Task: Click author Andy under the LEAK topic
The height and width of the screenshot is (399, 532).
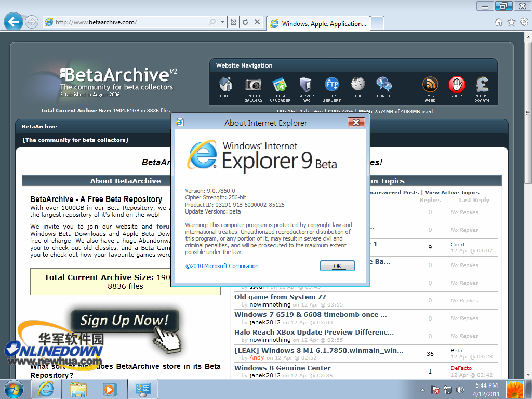Action: (x=257, y=357)
